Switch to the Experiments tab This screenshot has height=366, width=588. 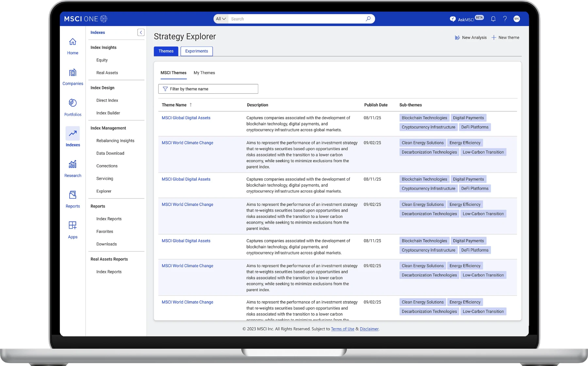coord(197,51)
